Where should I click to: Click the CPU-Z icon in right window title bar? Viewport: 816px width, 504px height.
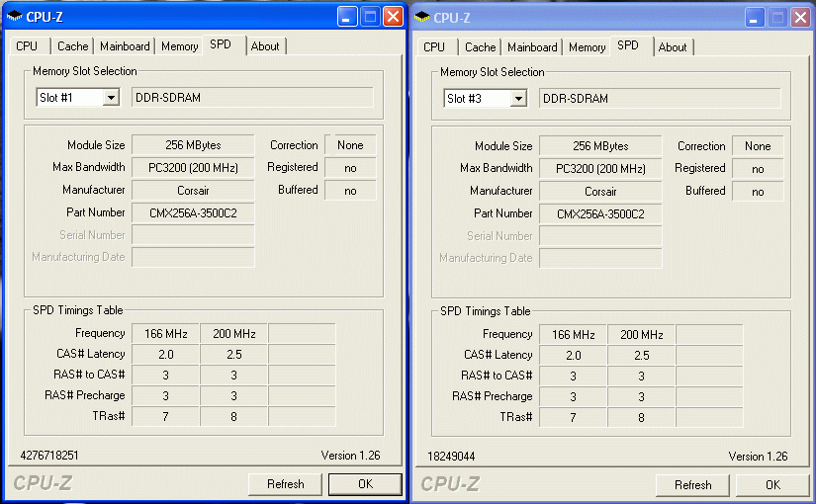422,17
